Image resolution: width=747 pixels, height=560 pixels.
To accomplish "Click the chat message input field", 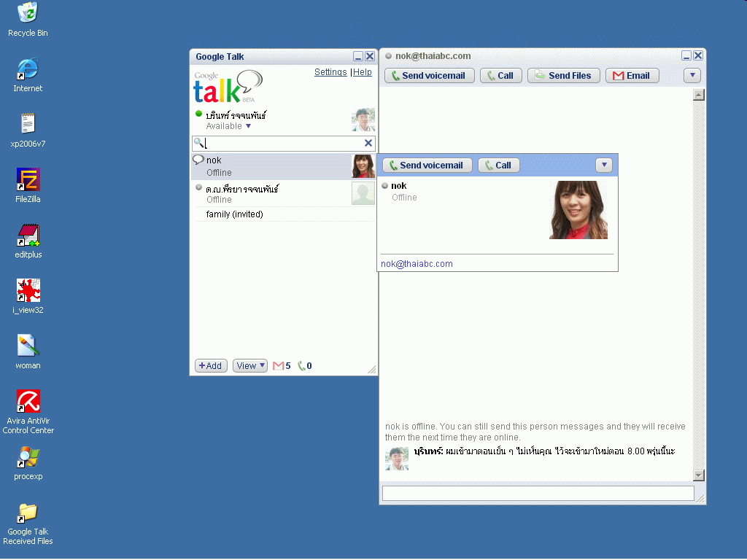I will (x=538, y=494).
